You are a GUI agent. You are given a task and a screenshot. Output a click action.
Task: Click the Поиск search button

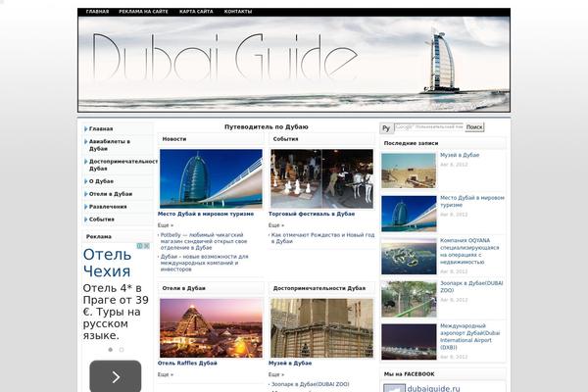point(474,127)
